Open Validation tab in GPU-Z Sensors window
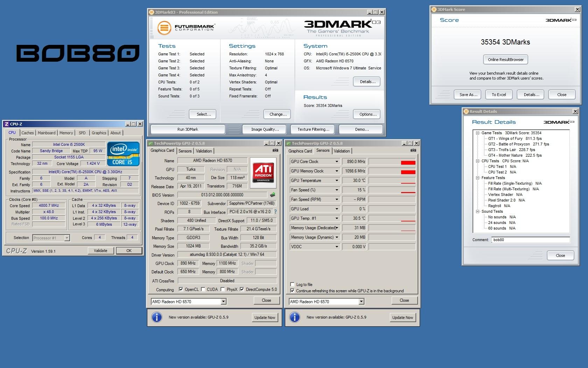The width and height of the screenshot is (588, 368). 342,151
